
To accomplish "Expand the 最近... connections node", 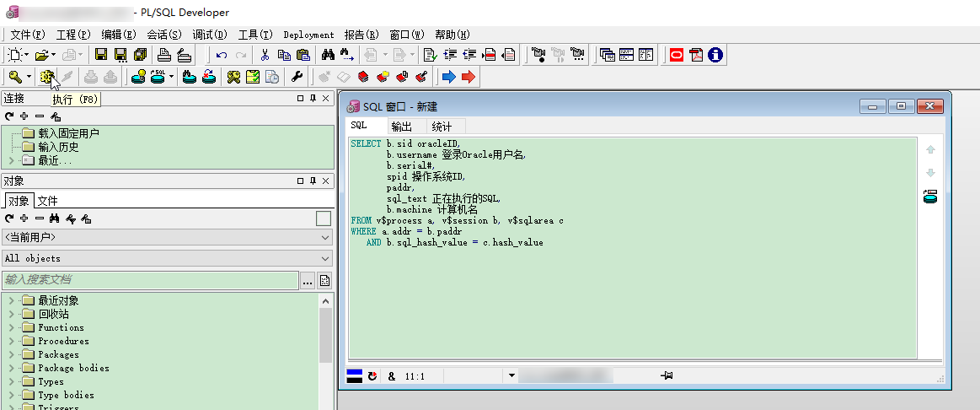I will click(11, 161).
